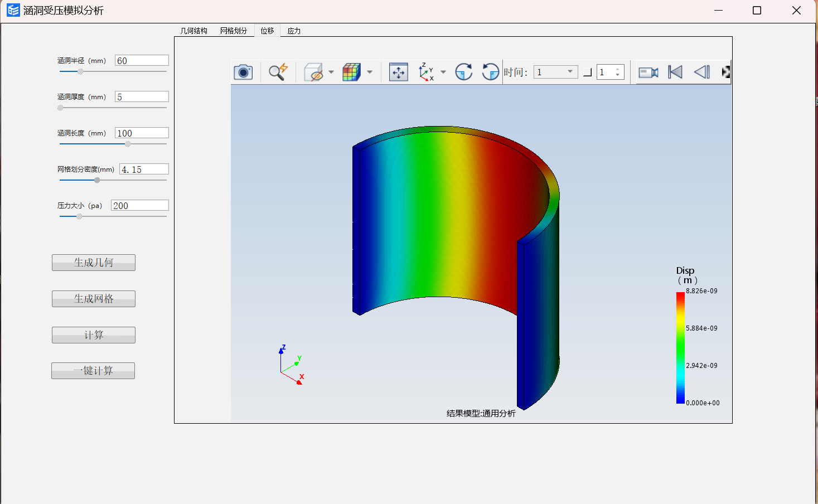Click the app logo in title bar

click(x=13, y=10)
